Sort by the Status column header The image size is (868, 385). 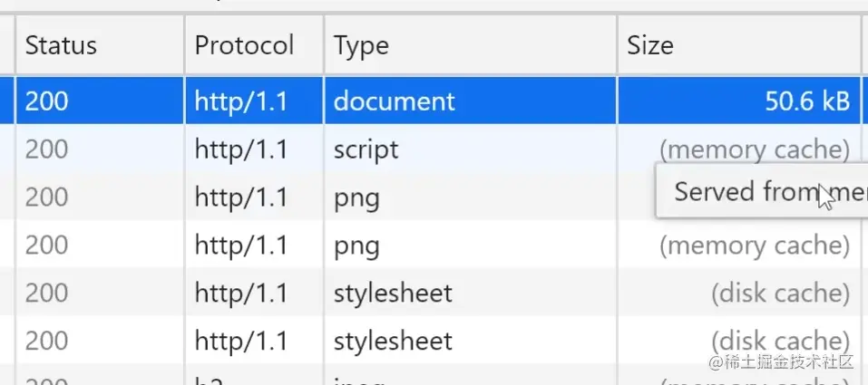tap(61, 45)
